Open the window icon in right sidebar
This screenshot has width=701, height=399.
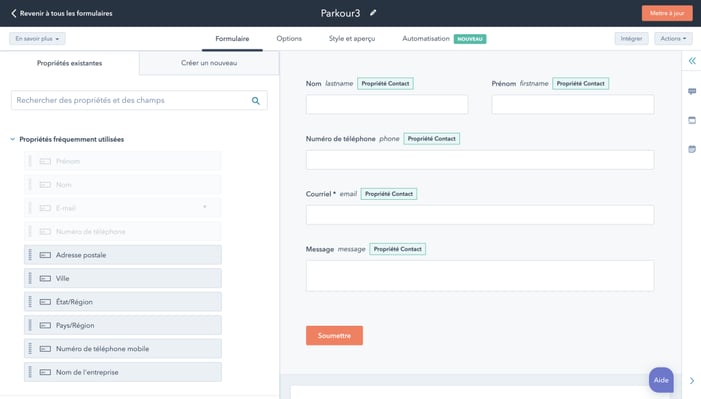click(692, 120)
